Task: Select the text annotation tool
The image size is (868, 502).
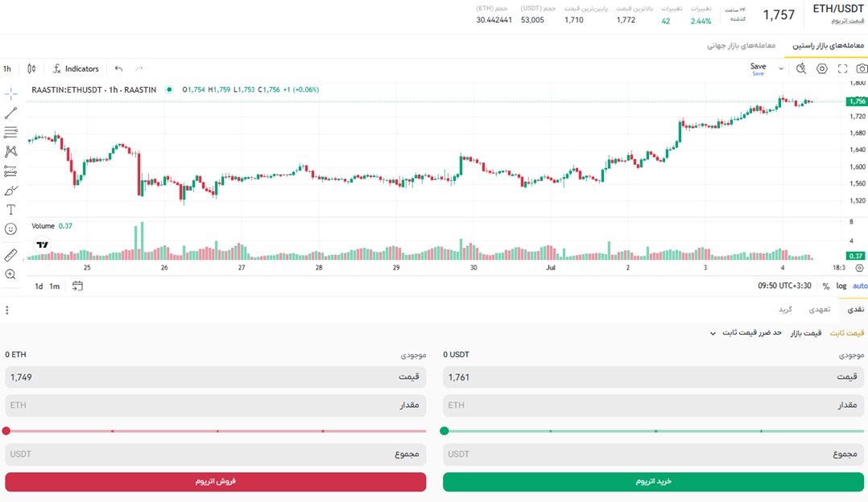Action: pos(10,209)
